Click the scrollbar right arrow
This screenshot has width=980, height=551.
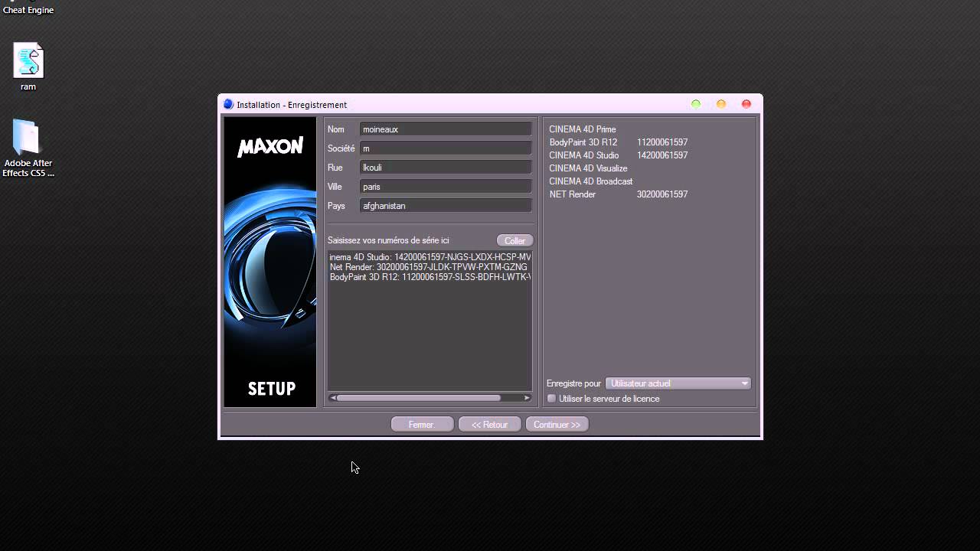pyautogui.click(x=527, y=398)
